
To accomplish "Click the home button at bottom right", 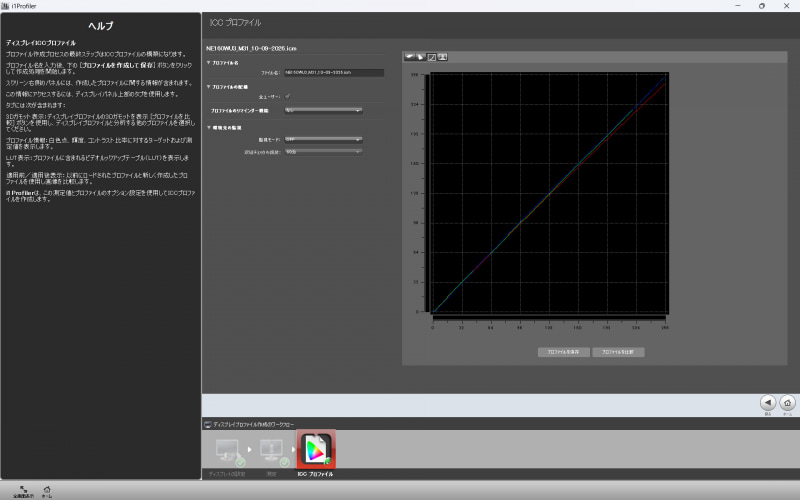I will (x=787, y=403).
